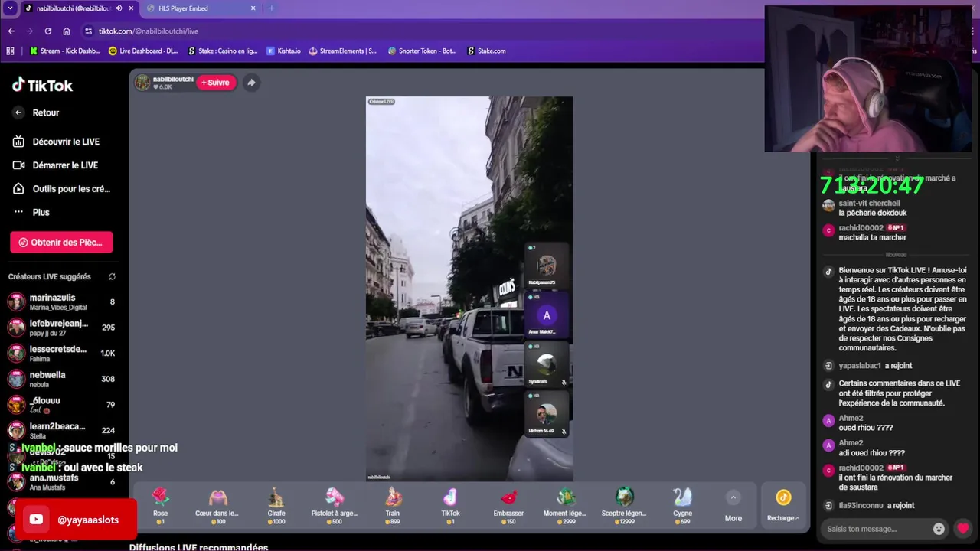This screenshot has width=980, height=551.
Task: Open Live Dashboard bookmark
Action: 144,51
